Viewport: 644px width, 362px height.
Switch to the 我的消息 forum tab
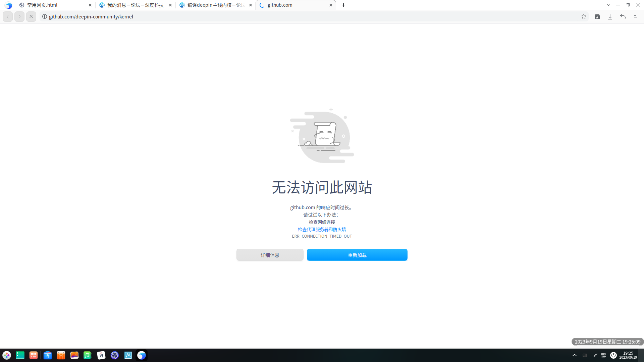coord(136,5)
